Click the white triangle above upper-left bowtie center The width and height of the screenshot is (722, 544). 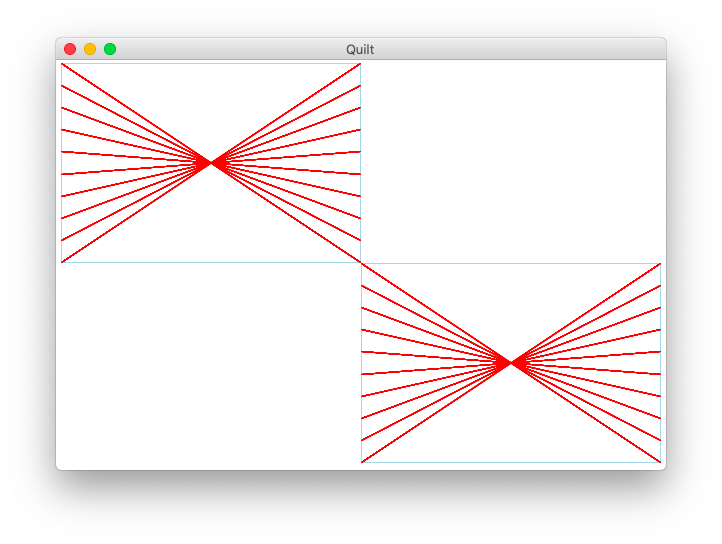tap(211, 100)
